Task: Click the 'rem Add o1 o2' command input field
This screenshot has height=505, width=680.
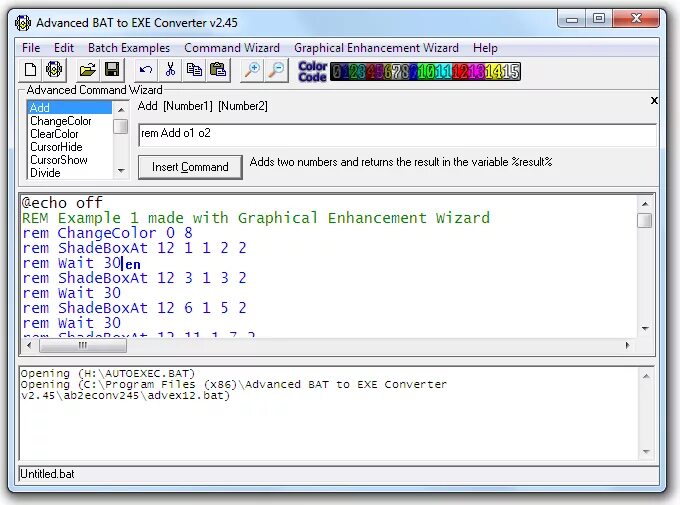Action: pos(397,135)
